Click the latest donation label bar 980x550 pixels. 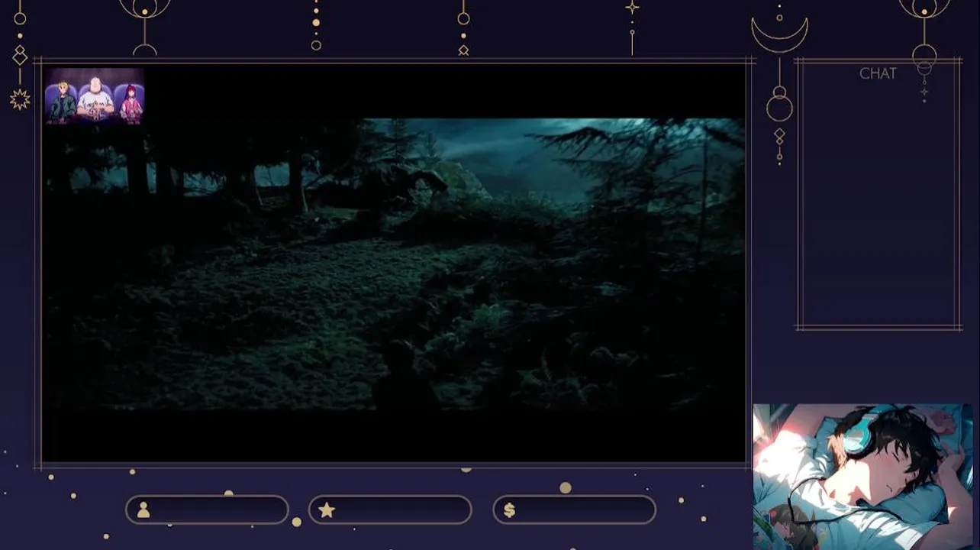pos(574,510)
